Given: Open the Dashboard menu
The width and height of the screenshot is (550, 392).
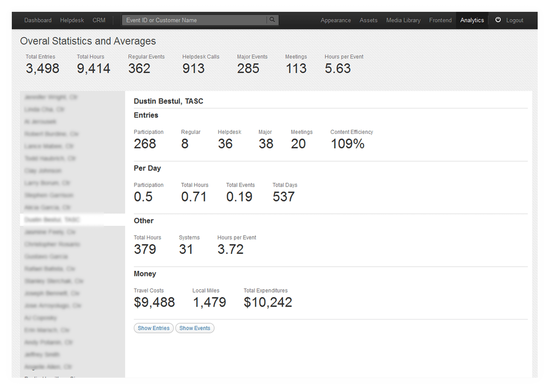Looking at the screenshot, I should [x=38, y=20].
